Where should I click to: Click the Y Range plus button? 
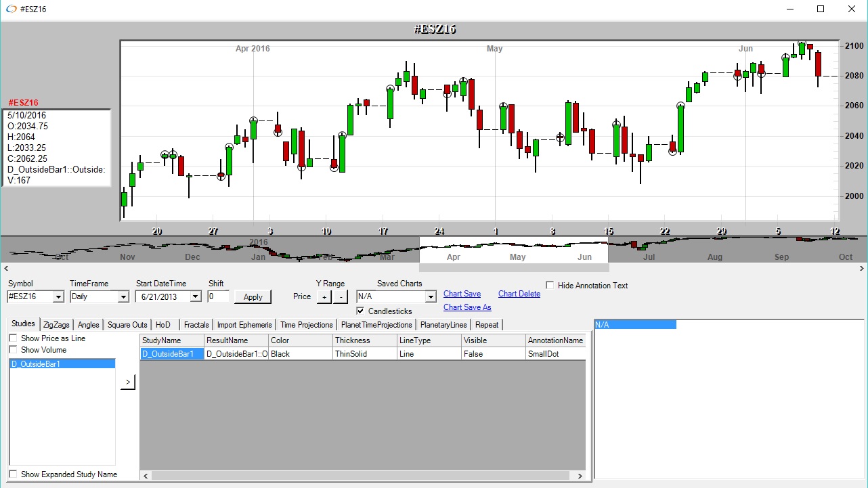(324, 296)
